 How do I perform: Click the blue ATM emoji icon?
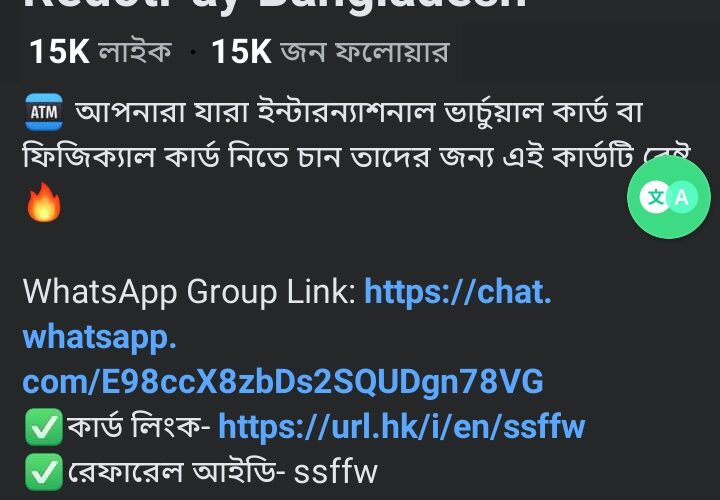44,112
